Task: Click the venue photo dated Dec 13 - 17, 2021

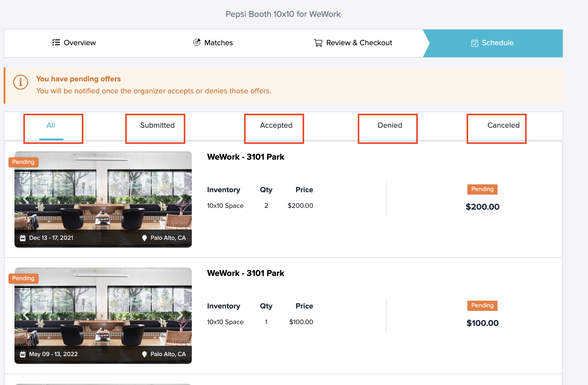Action: click(x=103, y=199)
